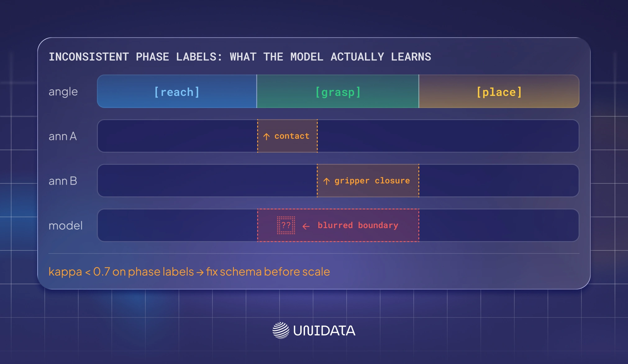Click the empty right part of ann A track
Viewport: 628px width, 364px height.
(x=448, y=136)
